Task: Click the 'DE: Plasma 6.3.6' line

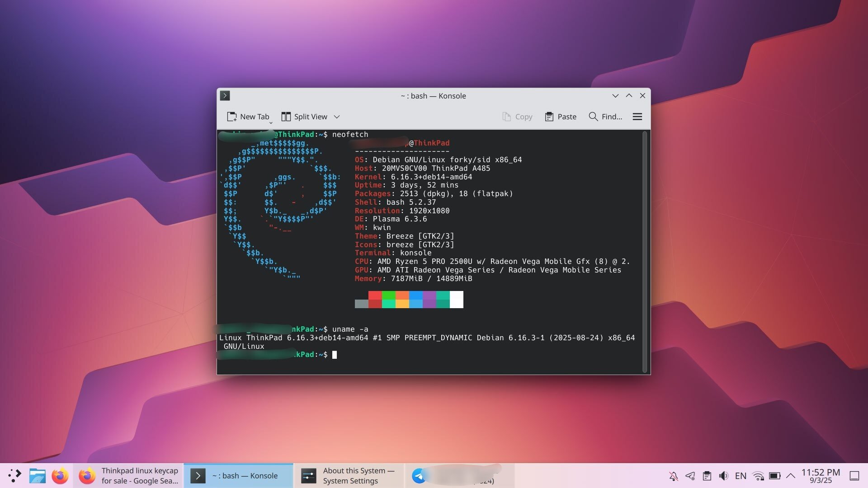Action: 391,219
